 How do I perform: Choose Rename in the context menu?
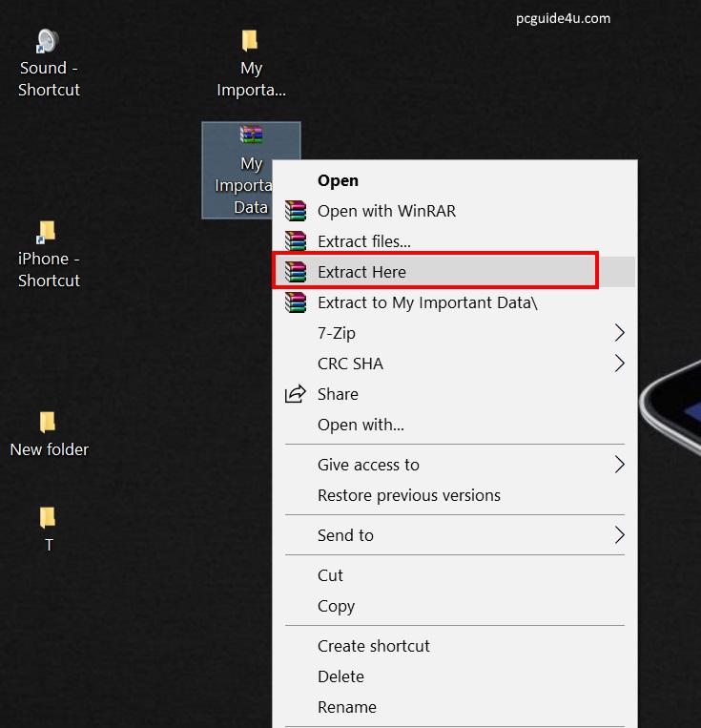(x=346, y=707)
